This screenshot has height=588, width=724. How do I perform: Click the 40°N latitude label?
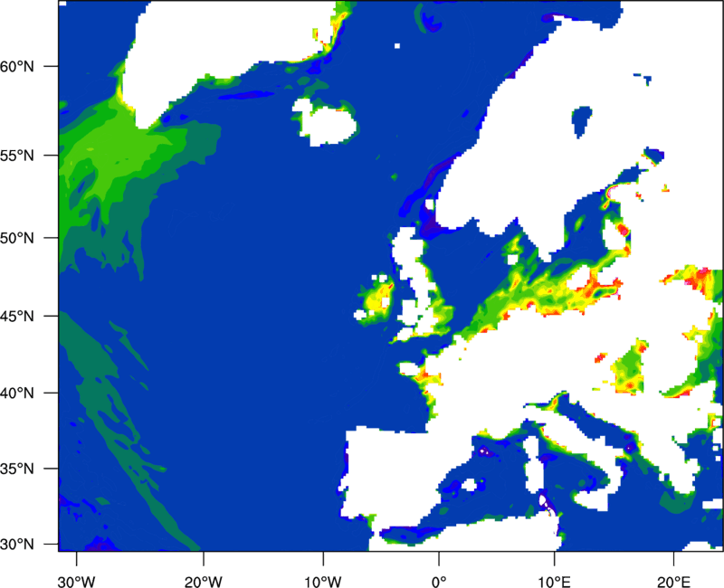click(x=17, y=394)
